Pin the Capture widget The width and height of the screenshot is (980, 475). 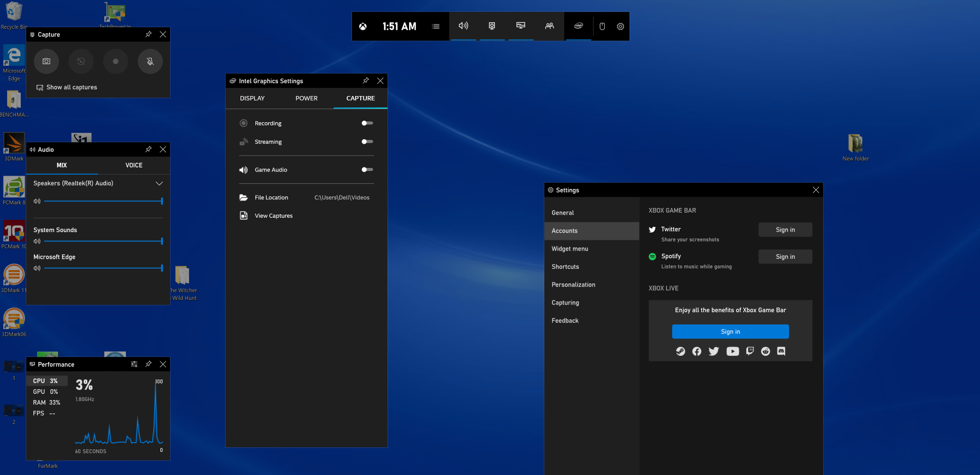(149, 34)
